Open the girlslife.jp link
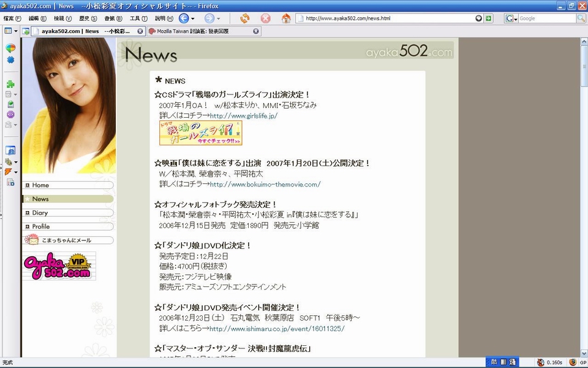Image resolution: width=588 pixels, height=368 pixels. (x=244, y=115)
